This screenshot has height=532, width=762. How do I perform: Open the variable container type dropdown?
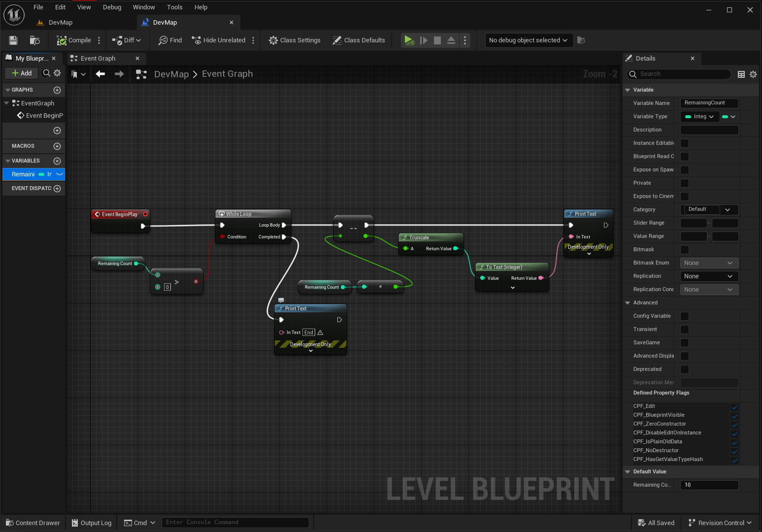[x=729, y=117]
